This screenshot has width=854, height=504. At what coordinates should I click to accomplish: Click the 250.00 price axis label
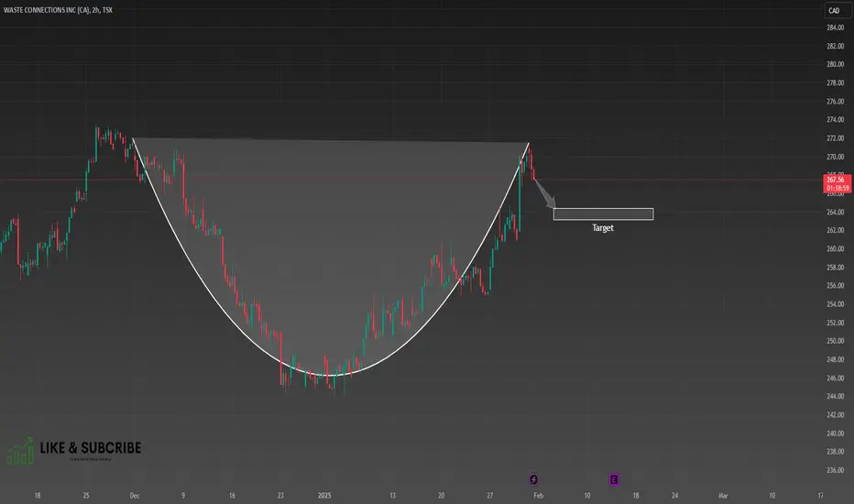(x=835, y=341)
